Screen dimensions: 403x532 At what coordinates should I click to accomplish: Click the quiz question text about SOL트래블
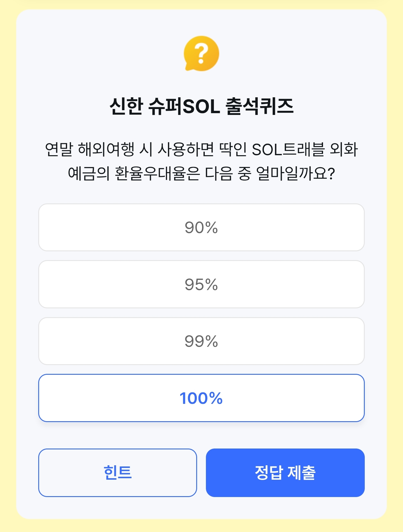point(201,161)
